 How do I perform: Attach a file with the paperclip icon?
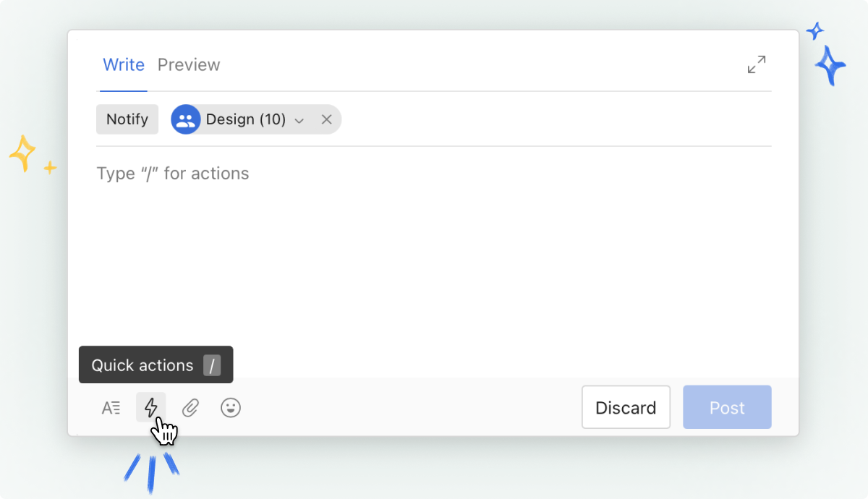pyautogui.click(x=190, y=408)
